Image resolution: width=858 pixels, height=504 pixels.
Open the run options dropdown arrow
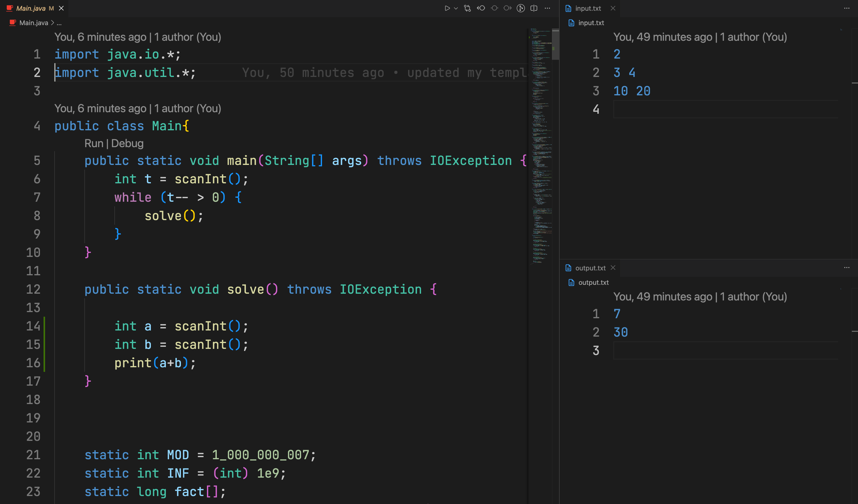pyautogui.click(x=456, y=8)
